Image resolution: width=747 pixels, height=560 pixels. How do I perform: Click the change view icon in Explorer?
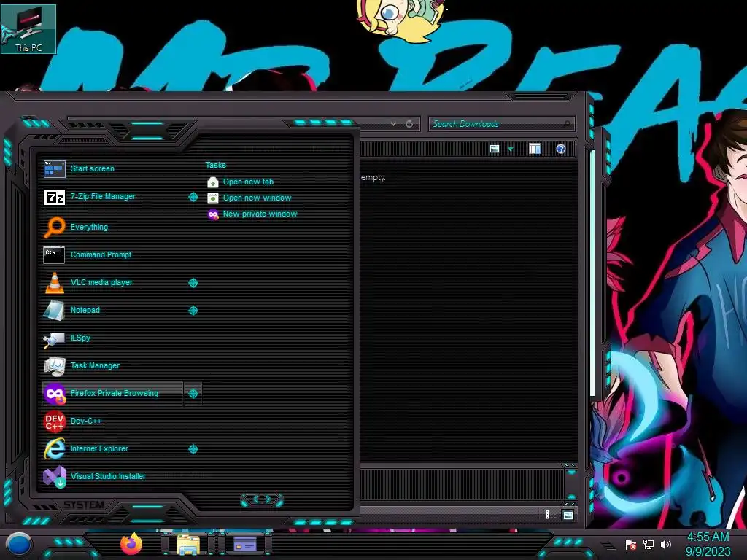[x=495, y=149]
